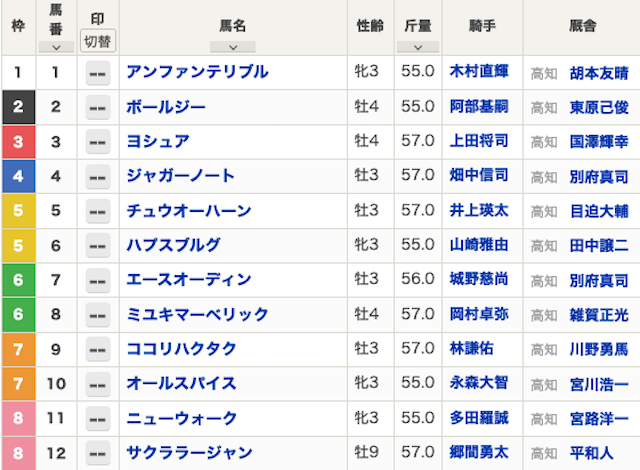Image resolution: width=640 pixels, height=470 pixels.
Task: Sort by 馬番 column arrow
Action: pos(56,47)
